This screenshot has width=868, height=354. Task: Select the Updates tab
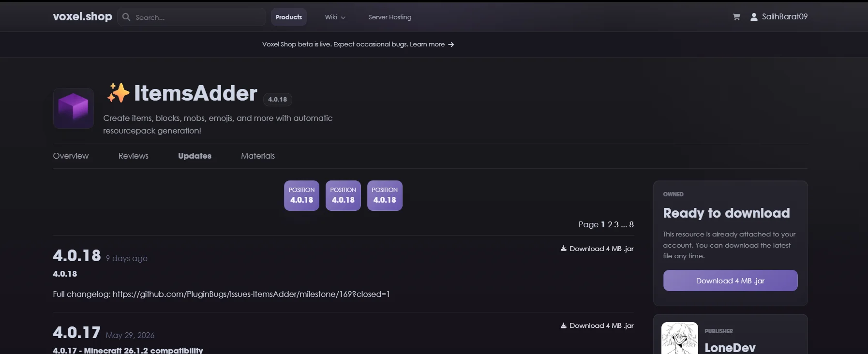tap(195, 156)
